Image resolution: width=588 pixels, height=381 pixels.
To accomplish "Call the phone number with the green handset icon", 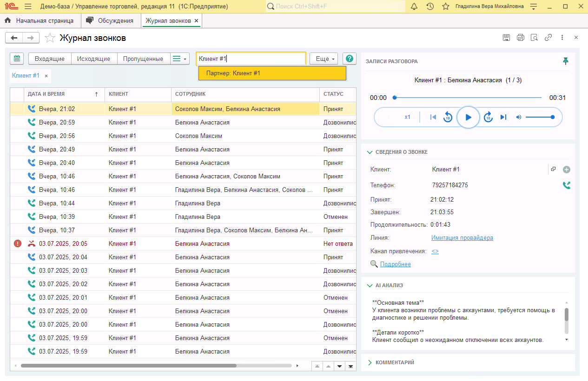I will tap(566, 185).
